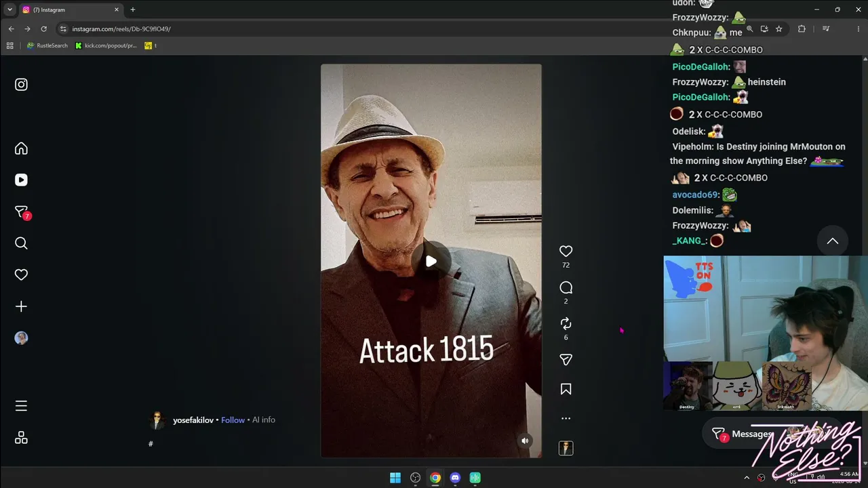Focus the address bar URL
868x488 pixels.
tap(121, 29)
